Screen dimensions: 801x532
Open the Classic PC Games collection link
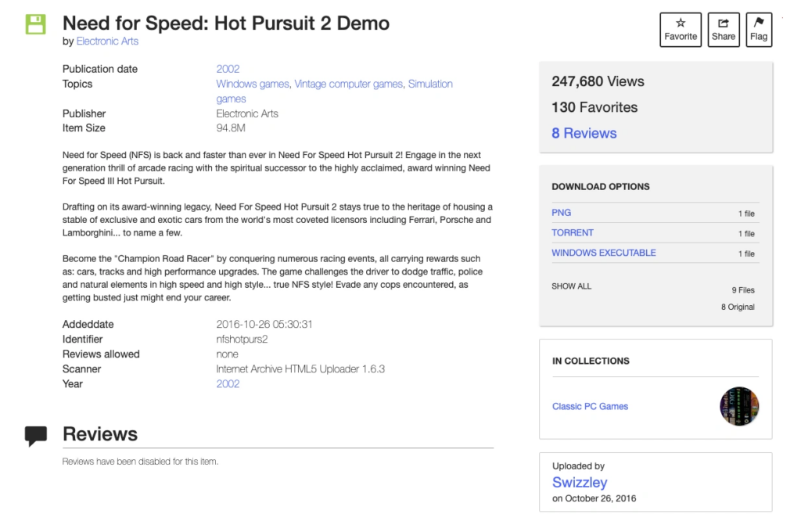pos(590,406)
